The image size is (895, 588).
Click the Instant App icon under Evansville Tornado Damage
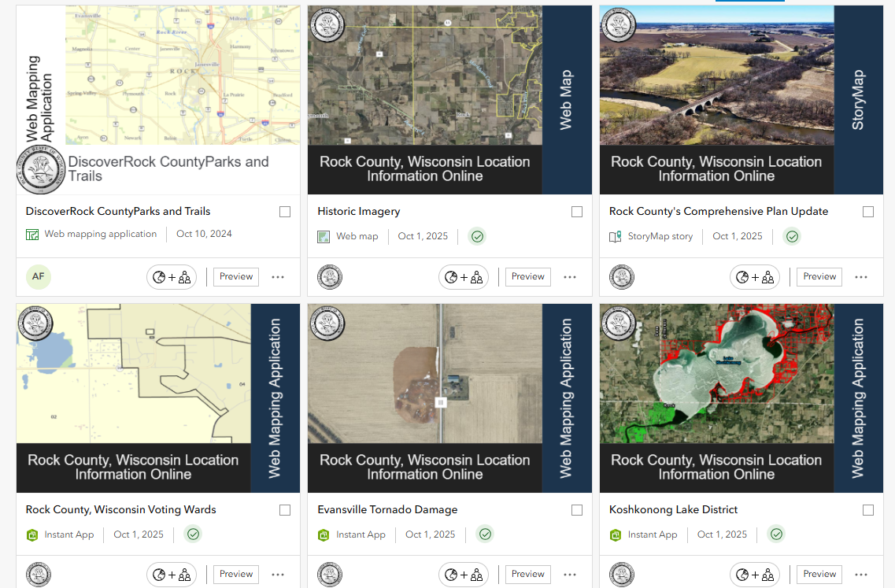coord(324,534)
